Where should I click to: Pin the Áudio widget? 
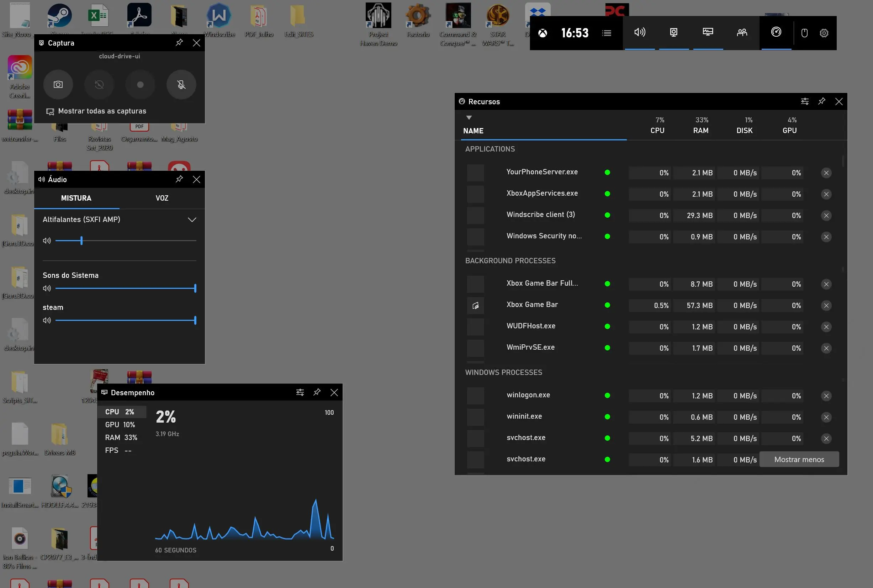[179, 179]
